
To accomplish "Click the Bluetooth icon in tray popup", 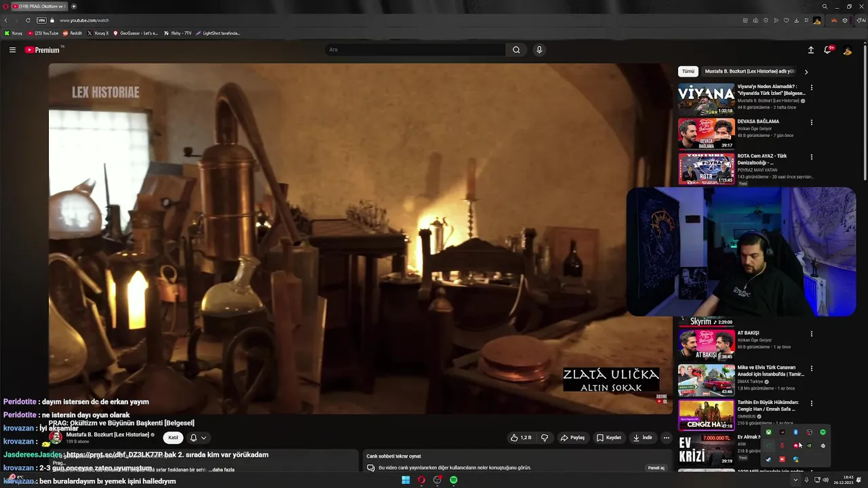I will 795,432.
